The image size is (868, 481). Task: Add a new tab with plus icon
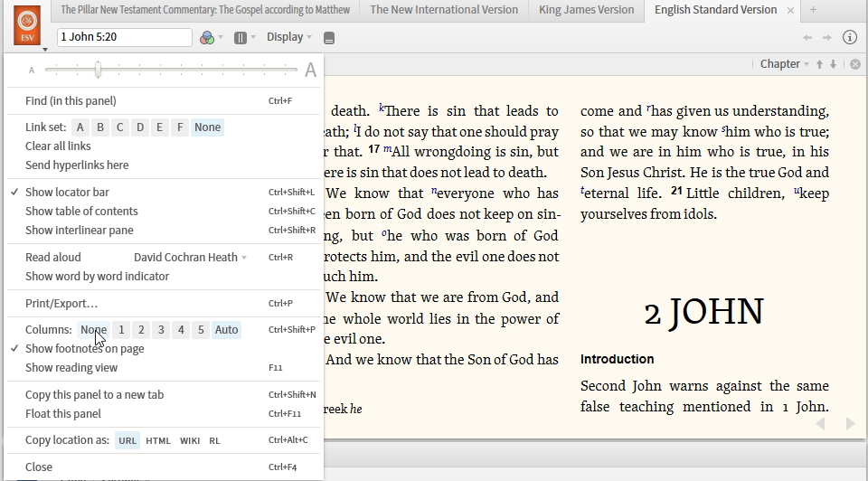pyautogui.click(x=813, y=9)
